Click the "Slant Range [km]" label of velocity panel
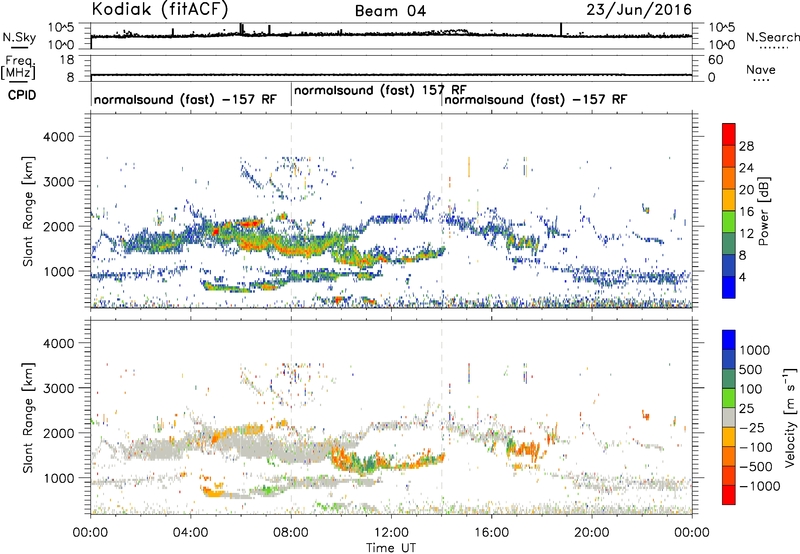 click(28, 417)
